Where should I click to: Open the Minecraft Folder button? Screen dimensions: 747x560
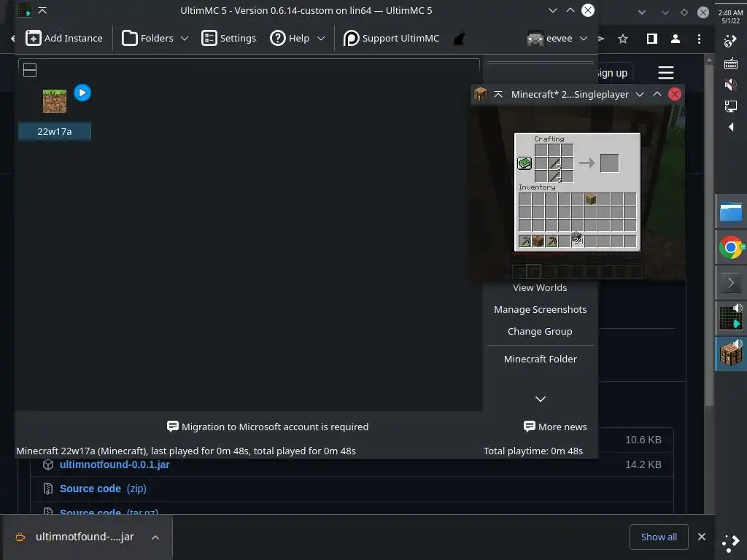540,359
